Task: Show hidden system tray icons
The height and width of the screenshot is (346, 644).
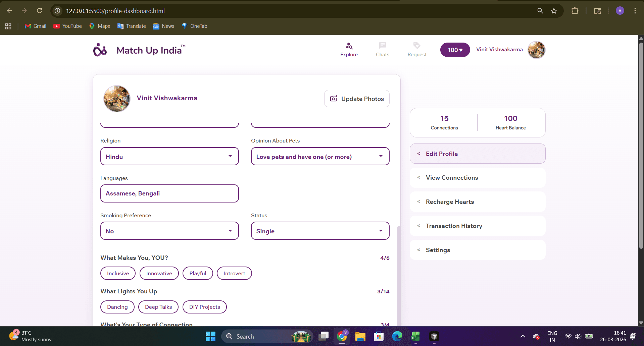Action: [523, 336]
